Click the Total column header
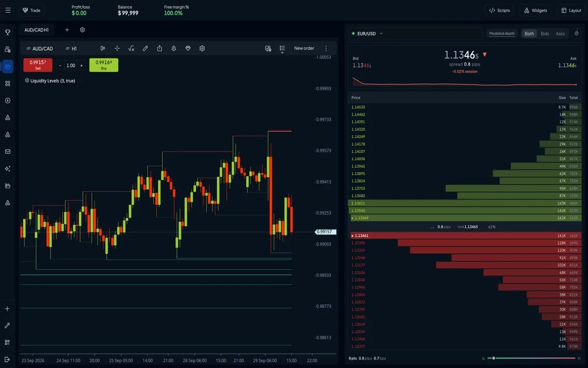The image size is (588, 368). pos(574,97)
